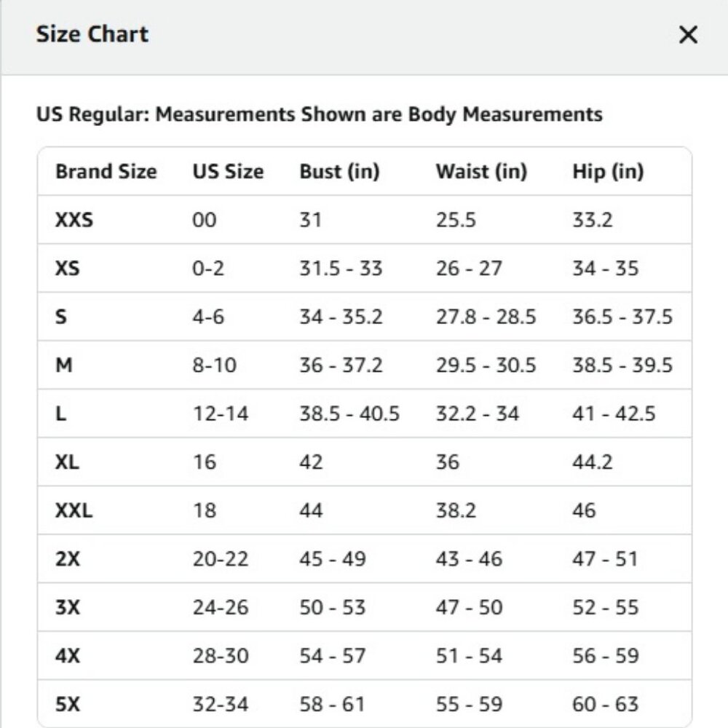Screen dimensions: 728x728
Task: Click the Hip (in) column header
Action: (x=608, y=172)
